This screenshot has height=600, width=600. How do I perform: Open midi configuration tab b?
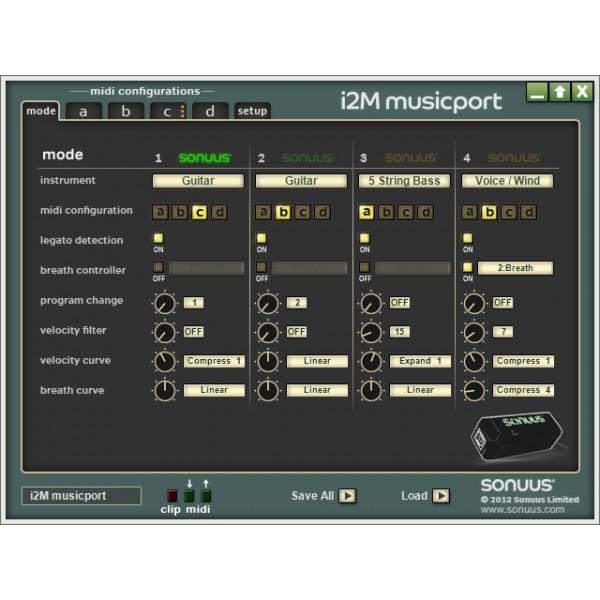pos(126,111)
